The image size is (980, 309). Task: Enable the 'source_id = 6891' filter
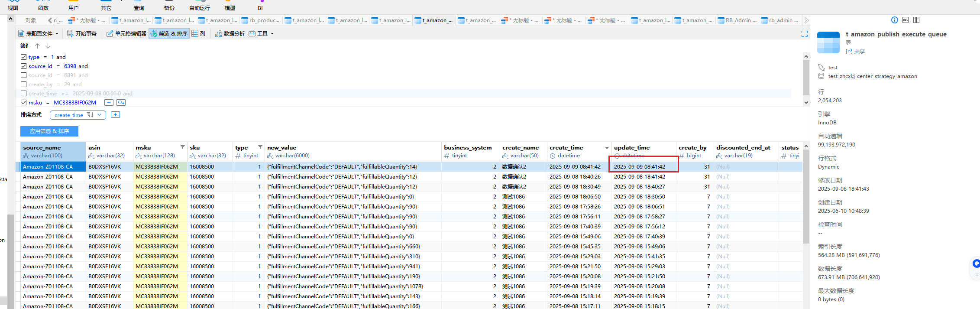pyautogui.click(x=24, y=75)
